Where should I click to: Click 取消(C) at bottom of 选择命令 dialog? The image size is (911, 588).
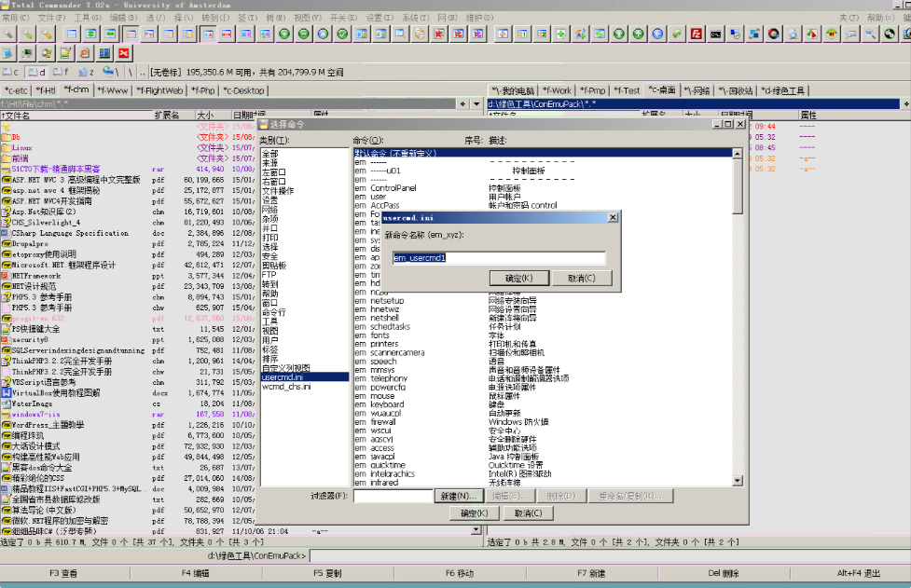pos(528,513)
